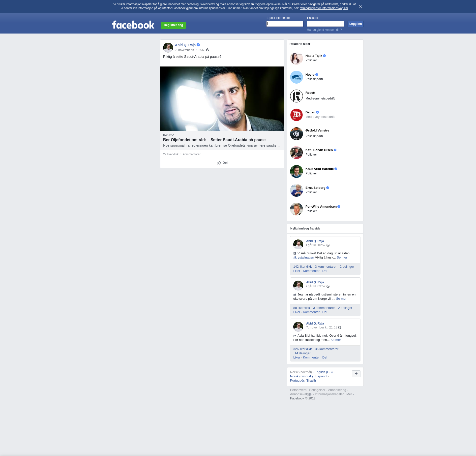Click '5 kommentarer' on main post
The height and width of the screenshot is (456, 476).
[x=190, y=154]
